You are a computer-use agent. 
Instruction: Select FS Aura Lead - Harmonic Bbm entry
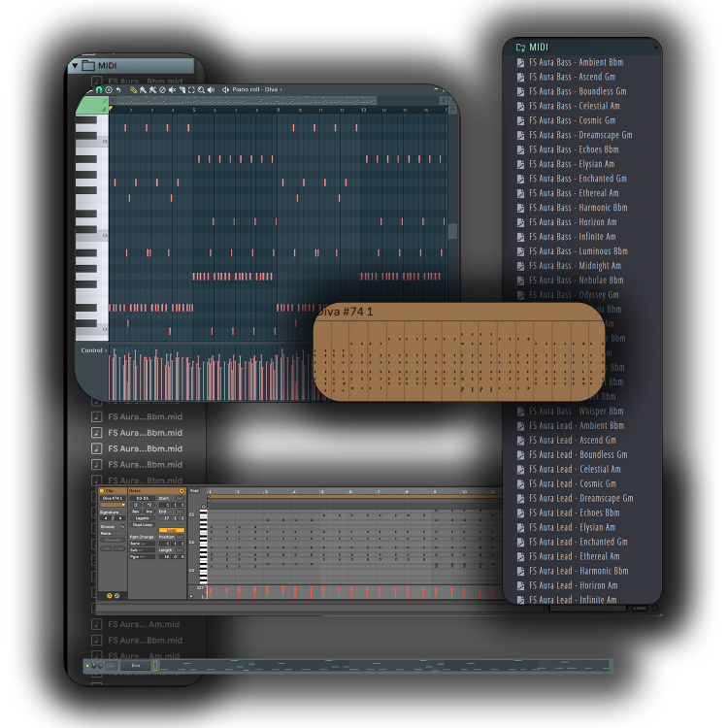tap(578, 571)
